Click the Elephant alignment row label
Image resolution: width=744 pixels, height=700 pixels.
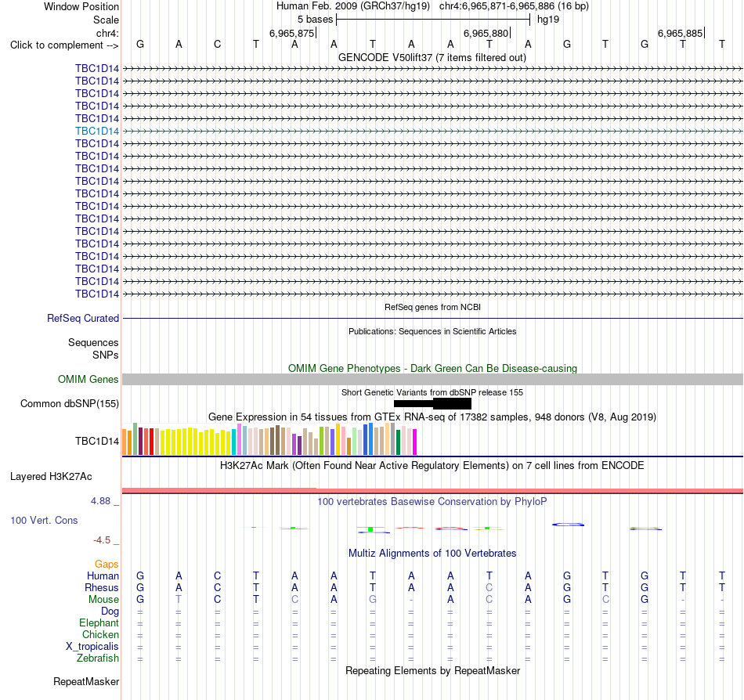pyautogui.click(x=99, y=623)
